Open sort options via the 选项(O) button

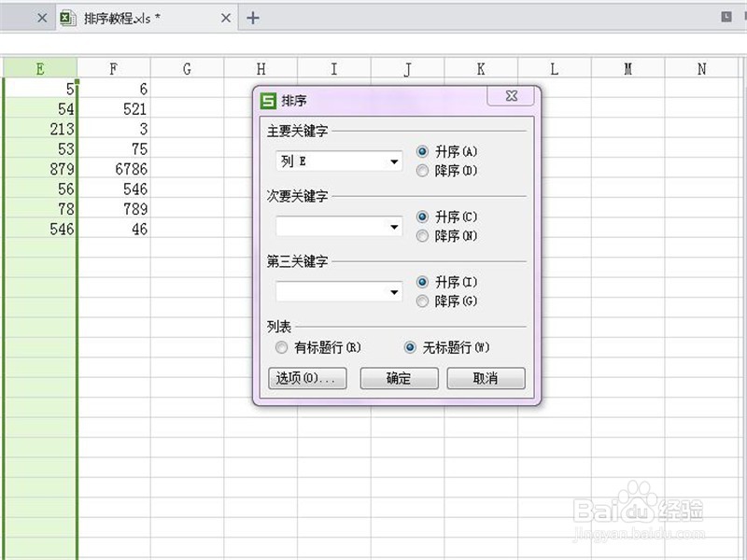click(x=306, y=378)
